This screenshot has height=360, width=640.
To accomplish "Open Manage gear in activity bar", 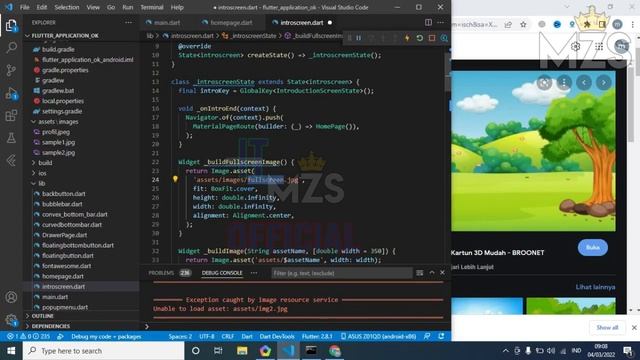I will coord(11,320).
